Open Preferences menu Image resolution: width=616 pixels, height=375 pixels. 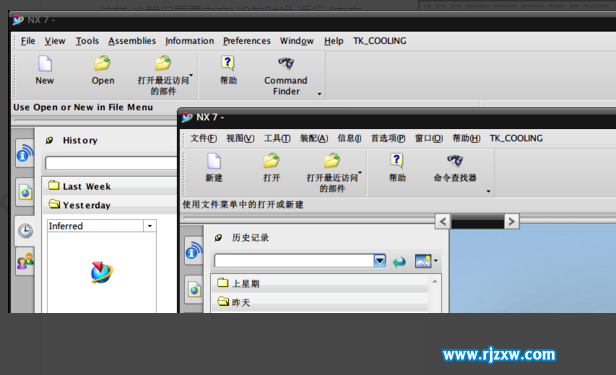[247, 41]
